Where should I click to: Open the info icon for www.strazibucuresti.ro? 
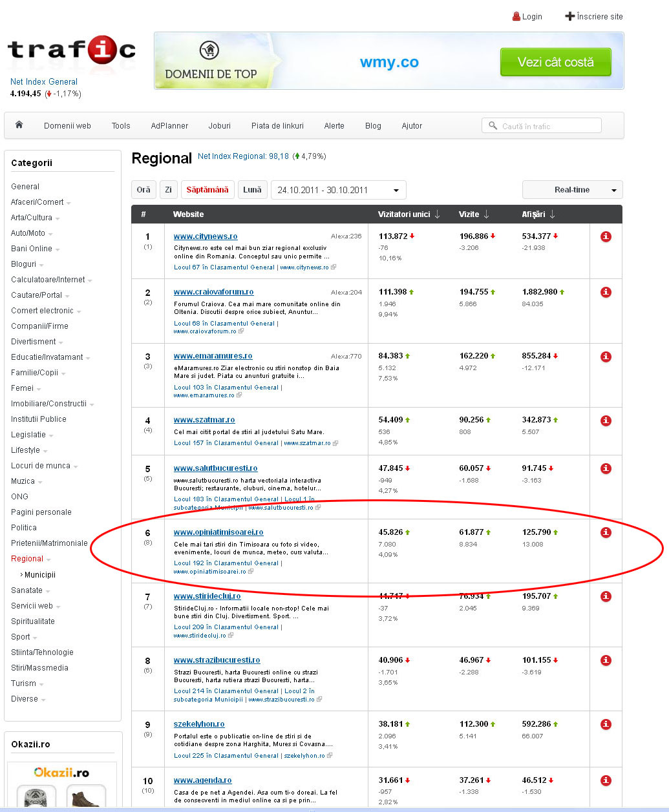pyautogui.click(x=606, y=660)
